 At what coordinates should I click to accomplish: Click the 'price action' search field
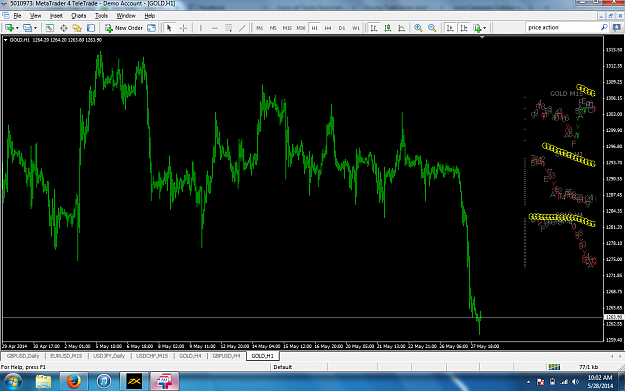pyautogui.click(x=562, y=28)
